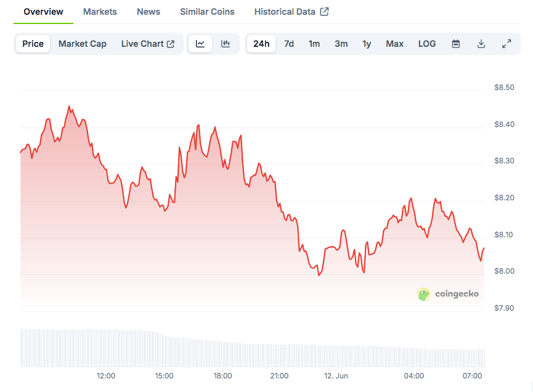Click the CoinGecko logo watermark
The image size is (533, 392).
tap(449, 294)
